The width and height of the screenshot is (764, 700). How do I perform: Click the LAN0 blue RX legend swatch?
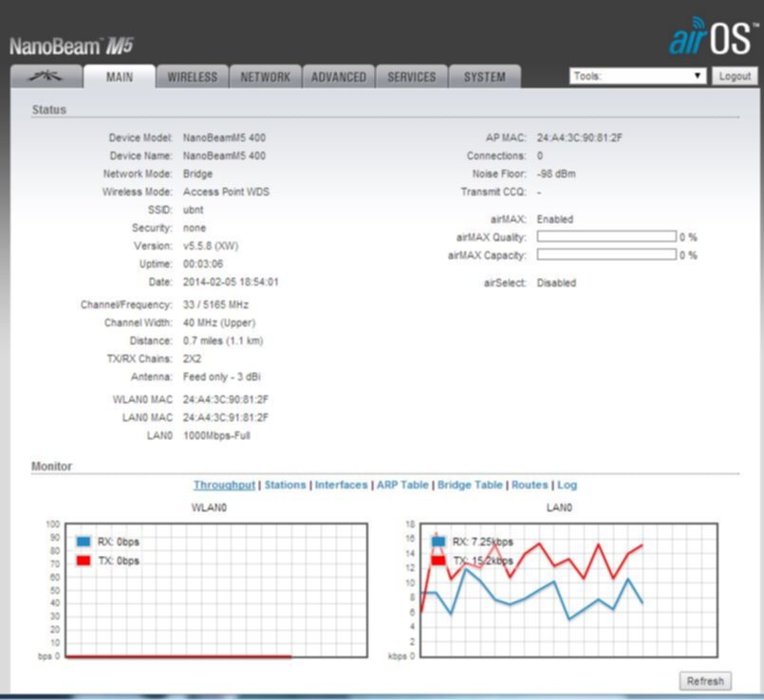[438, 542]
